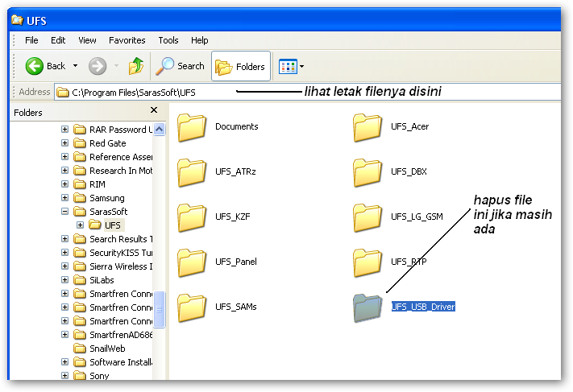Click the UFS_USB_Driver highlighted name label
The width and height of the screenshot is (573, 392).
click(423, 307)
